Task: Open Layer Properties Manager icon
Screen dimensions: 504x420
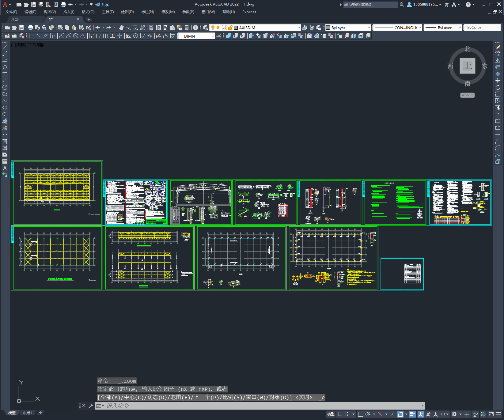Action: [x=206, y=28]
